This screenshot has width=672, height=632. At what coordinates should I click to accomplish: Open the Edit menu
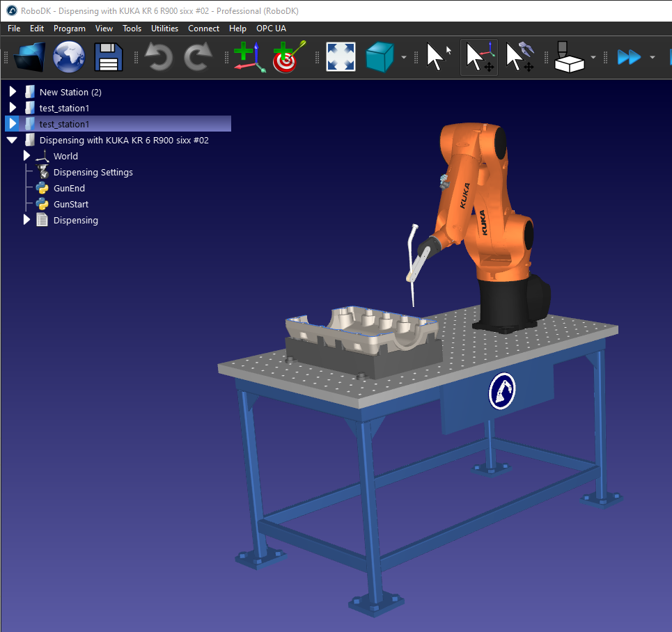pyautogui.click(x=37, y=29)
